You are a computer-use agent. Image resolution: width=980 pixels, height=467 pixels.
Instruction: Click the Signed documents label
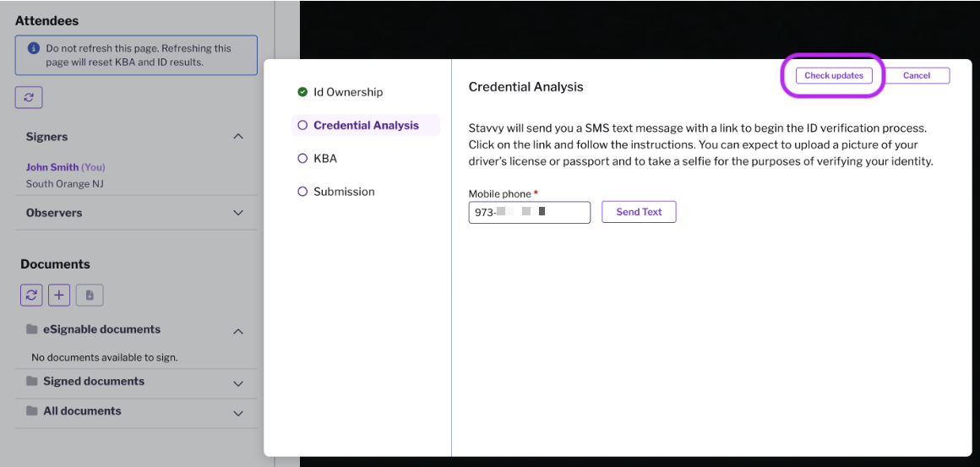tap(94, 381)
